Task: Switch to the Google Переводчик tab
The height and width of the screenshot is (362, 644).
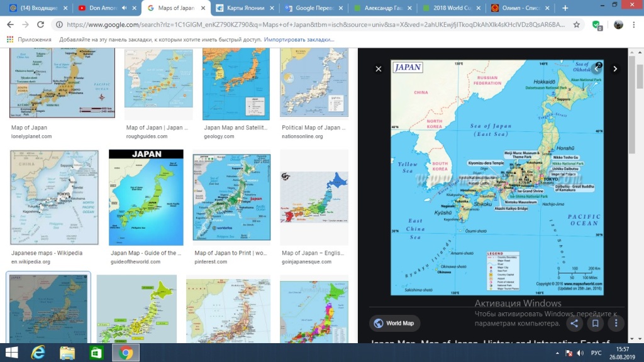Action: [315, 8]
